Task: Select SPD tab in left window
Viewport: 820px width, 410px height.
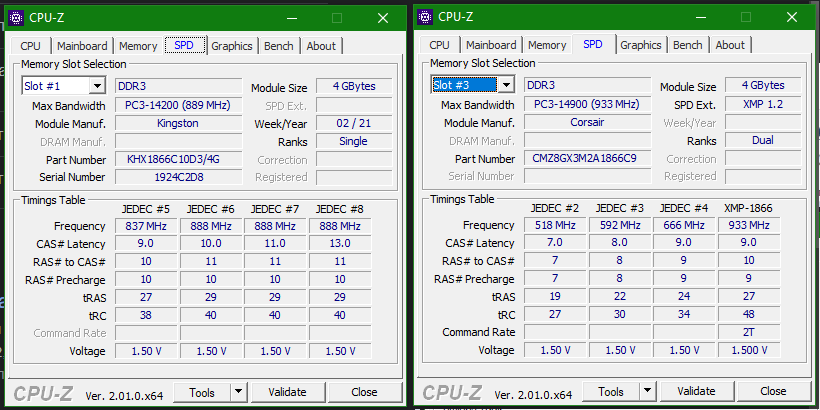Action: click(x=184, y=45)
